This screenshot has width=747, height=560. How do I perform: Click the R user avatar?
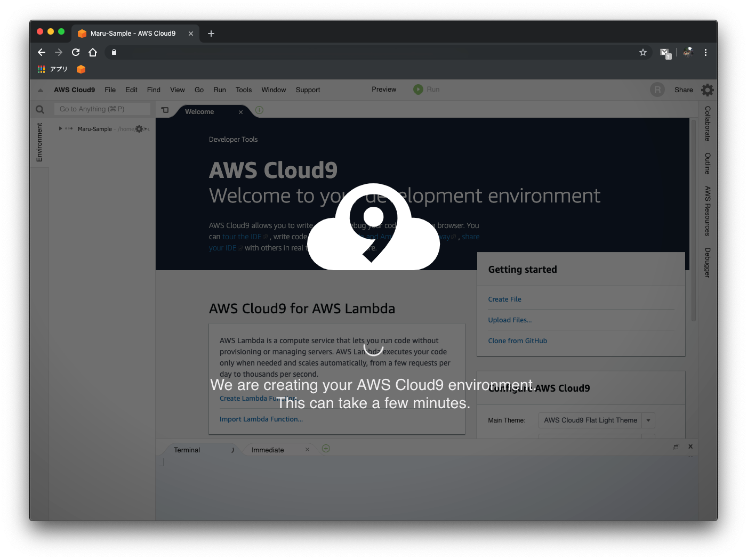[657, 90]
